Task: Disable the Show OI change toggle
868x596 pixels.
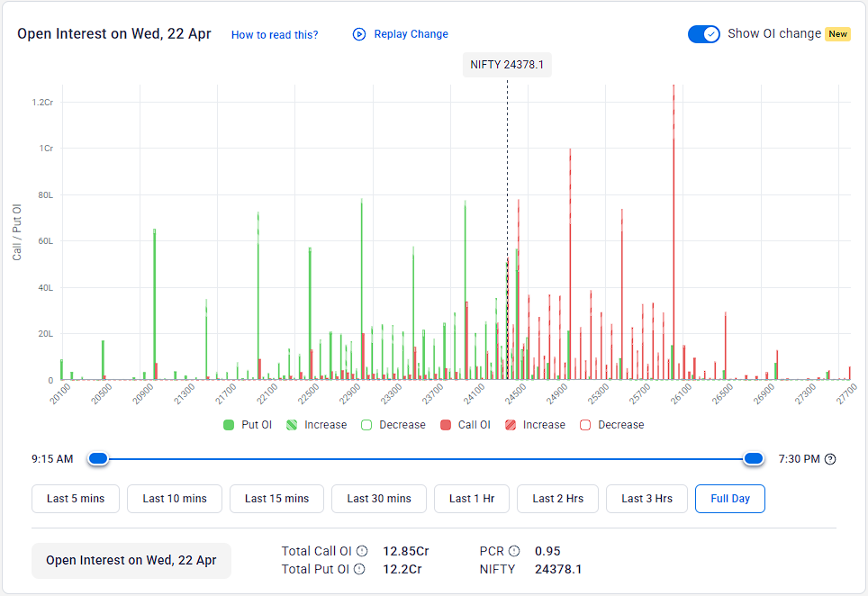Action: point(704,33)
